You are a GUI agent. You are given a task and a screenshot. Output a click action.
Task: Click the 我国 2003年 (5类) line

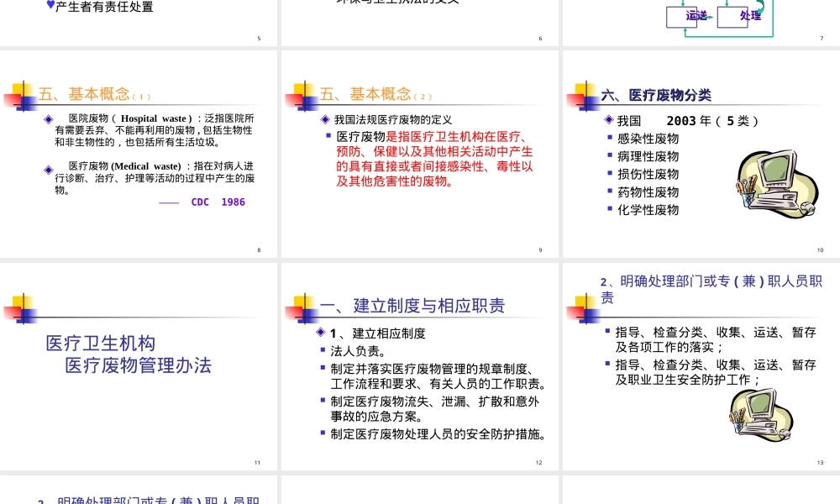point(687,121)
